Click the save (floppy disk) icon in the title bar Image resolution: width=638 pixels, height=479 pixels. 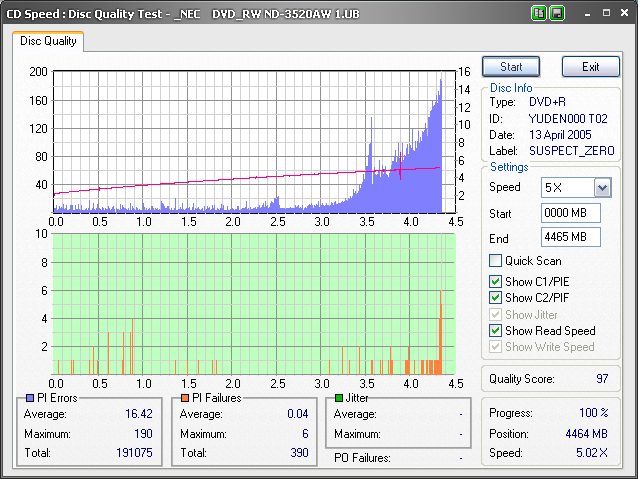[x=557, y=13]
